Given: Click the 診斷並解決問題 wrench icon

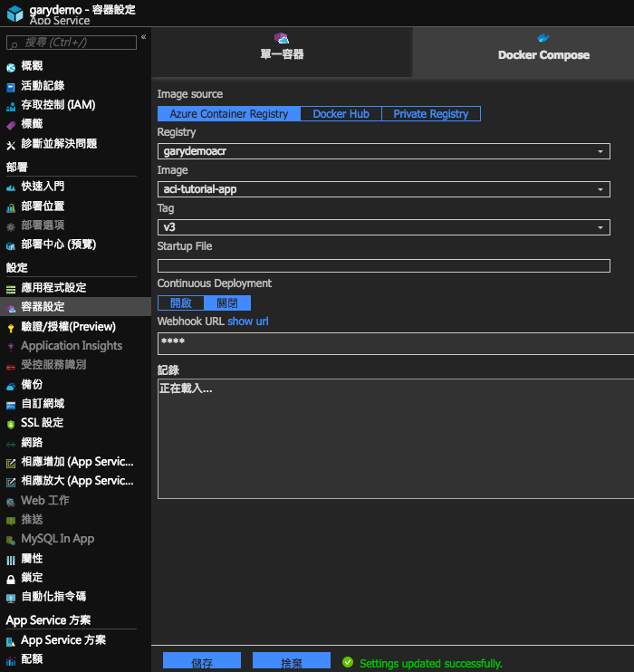Looking at the screenshot, I should click(x=11, y=145).
